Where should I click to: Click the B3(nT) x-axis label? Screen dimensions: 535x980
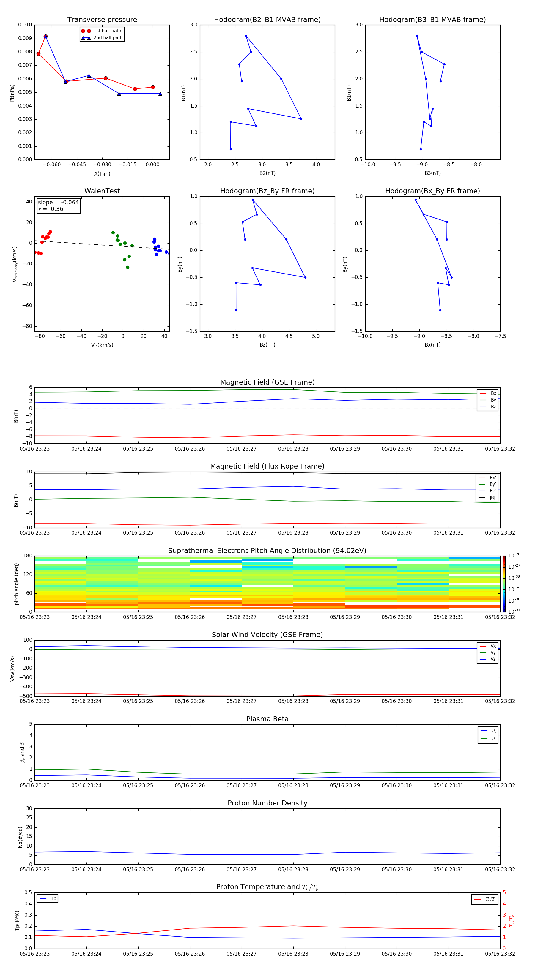pos(432,173)
